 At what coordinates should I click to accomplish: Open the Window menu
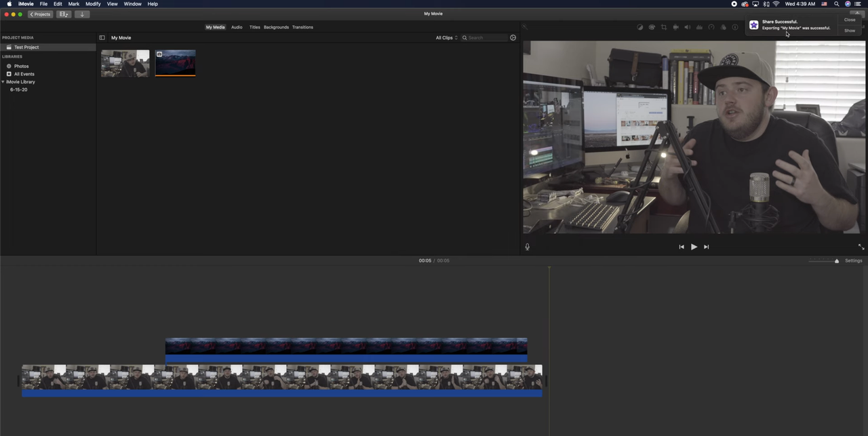point(132,4)
